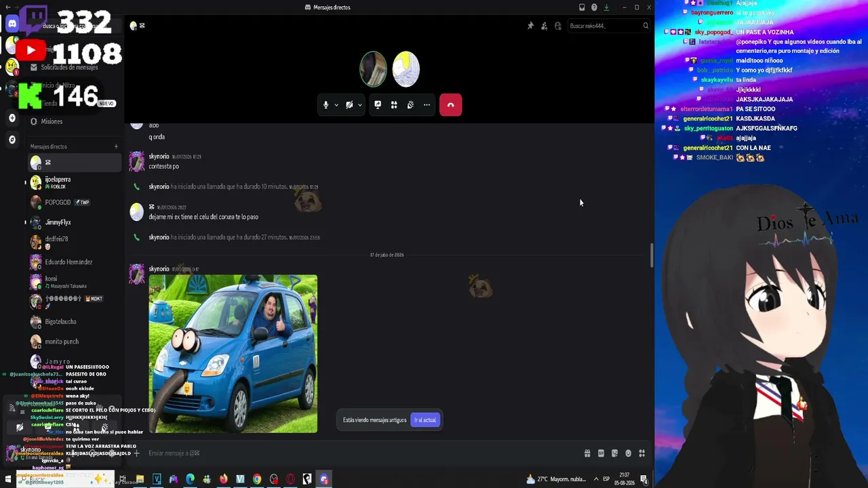868x488 pixels.
Task: Create a new direct message with plus
Action: (x=116, y=146)
